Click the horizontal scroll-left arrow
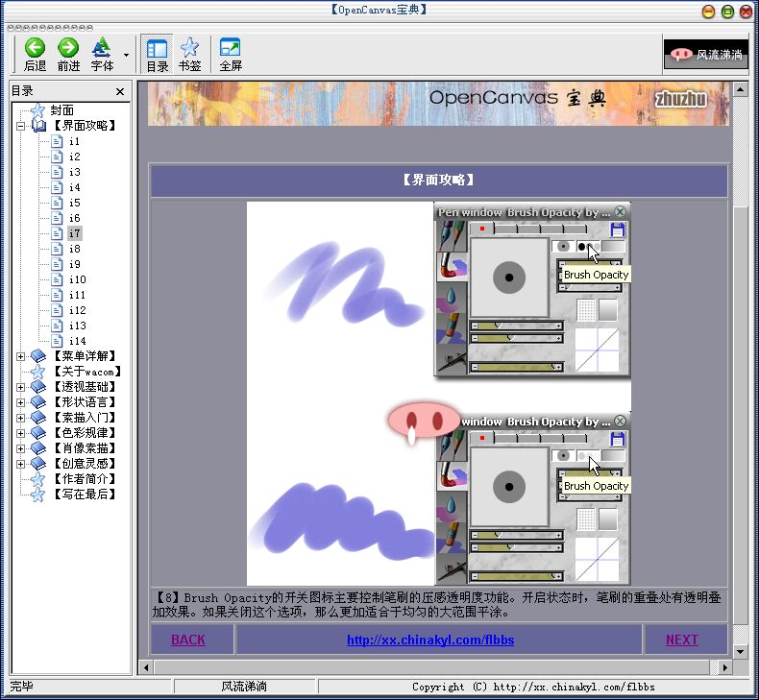 tap(146, 667)
